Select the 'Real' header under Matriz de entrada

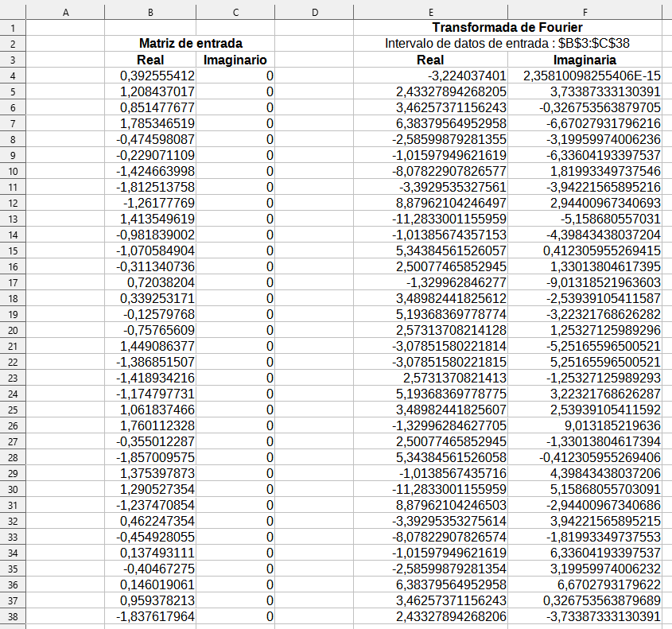(150, 59)
